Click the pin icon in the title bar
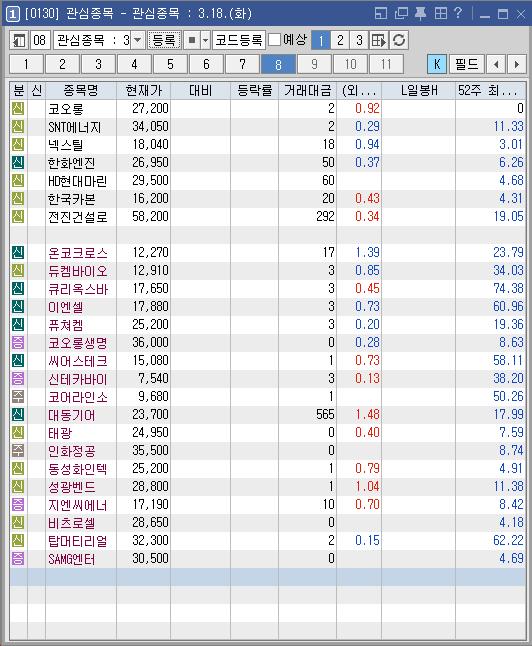This screenshot has height=646, width=532. point(420,14)
